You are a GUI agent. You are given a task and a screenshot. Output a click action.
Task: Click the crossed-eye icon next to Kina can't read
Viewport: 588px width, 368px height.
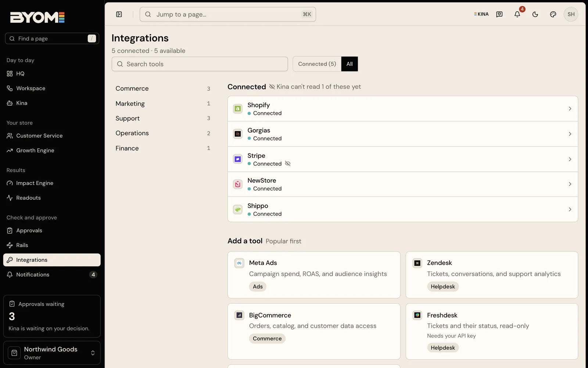(x=272, y=86)
